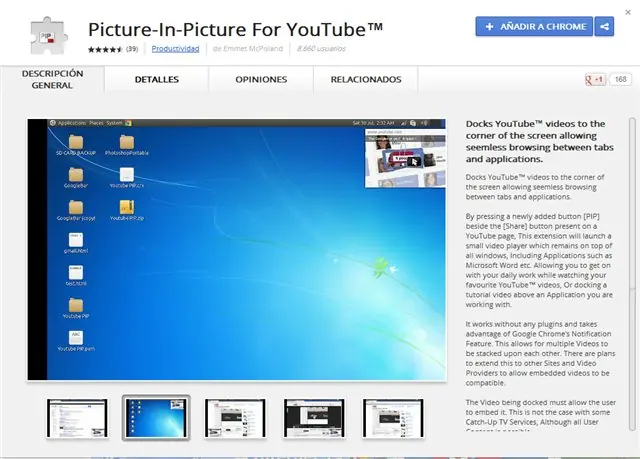This screenshot has height=459, width=640.
Task: Go to the Relacionados tab
Action: click(x=366, y=80)
